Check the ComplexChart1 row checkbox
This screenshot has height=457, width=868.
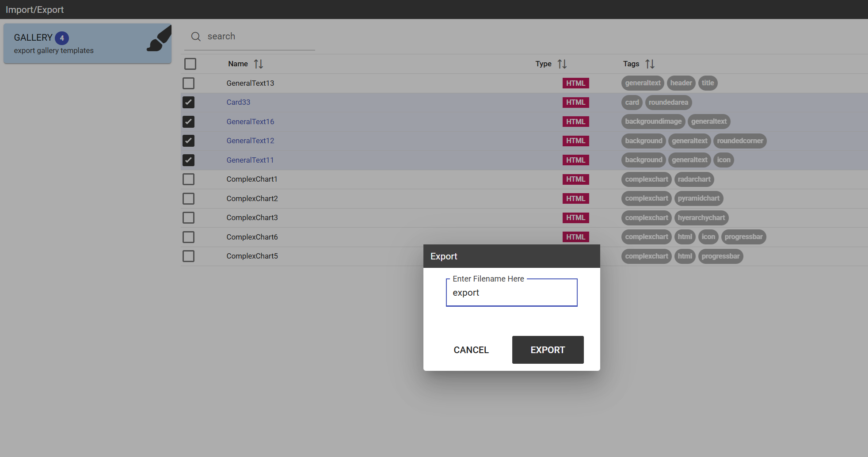[x=188, y=179]
